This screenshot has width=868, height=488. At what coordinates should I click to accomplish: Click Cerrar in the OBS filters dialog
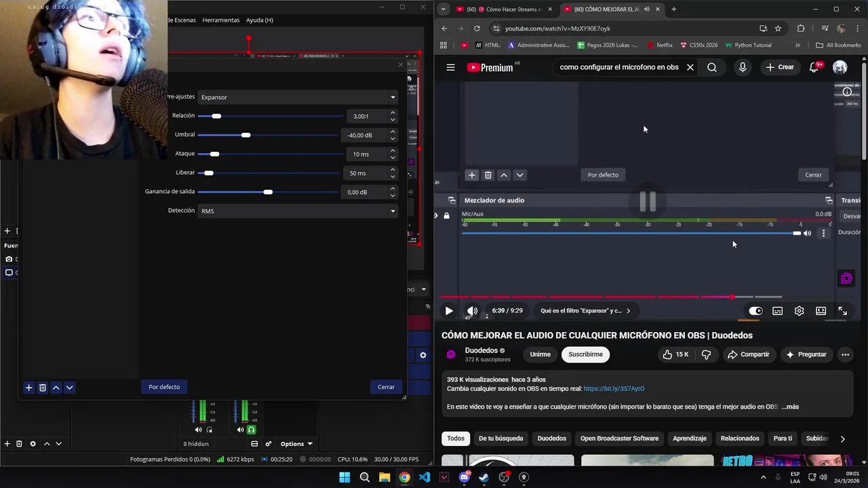[x=386, y=387]
